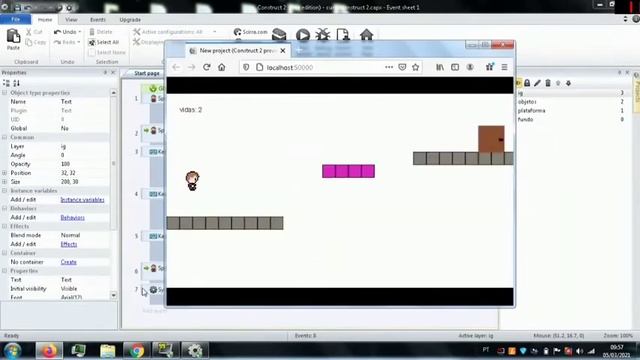Screen dimensions: 640x360
Task: Open the Undo dropdown arrow
Action: 80,32
